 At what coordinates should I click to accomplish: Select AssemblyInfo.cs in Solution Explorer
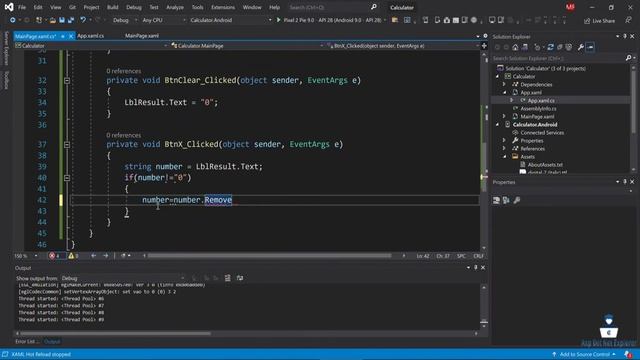tap(538, 109)
